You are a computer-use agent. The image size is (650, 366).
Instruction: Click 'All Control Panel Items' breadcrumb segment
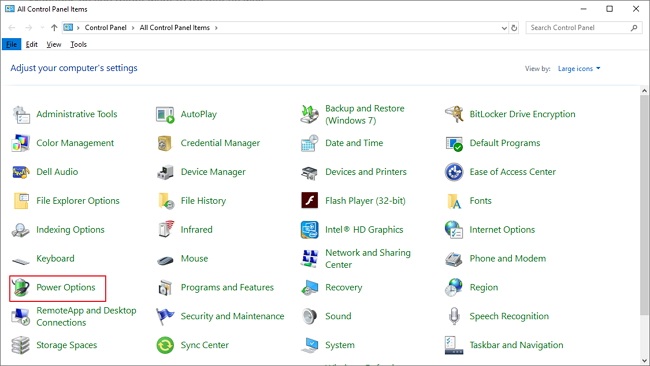(x=175, y=28)
